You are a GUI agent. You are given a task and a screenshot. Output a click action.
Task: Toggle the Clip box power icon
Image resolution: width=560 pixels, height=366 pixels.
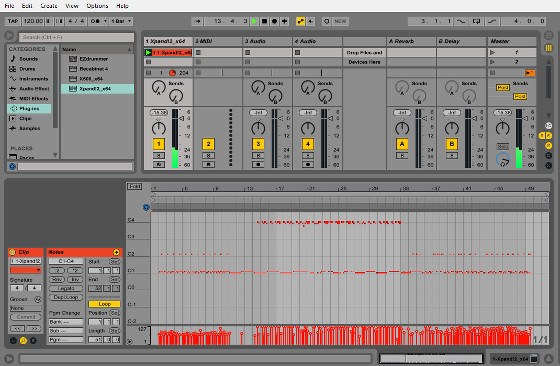(x=12, y=252)
